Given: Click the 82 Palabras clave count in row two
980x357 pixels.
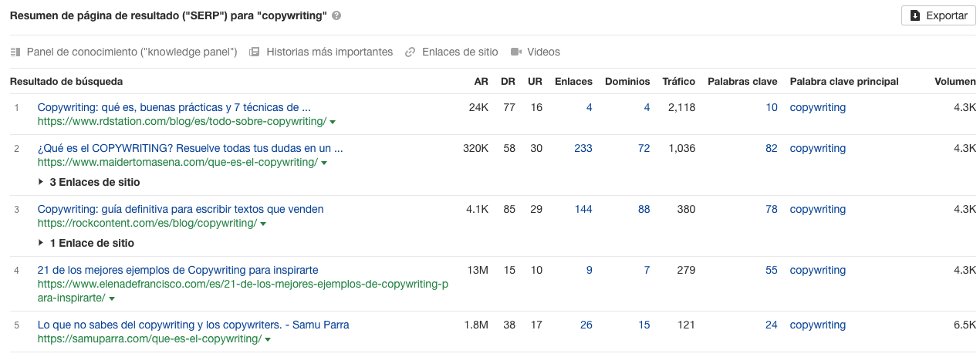Looking at the screenshot, I should [771, 149].
